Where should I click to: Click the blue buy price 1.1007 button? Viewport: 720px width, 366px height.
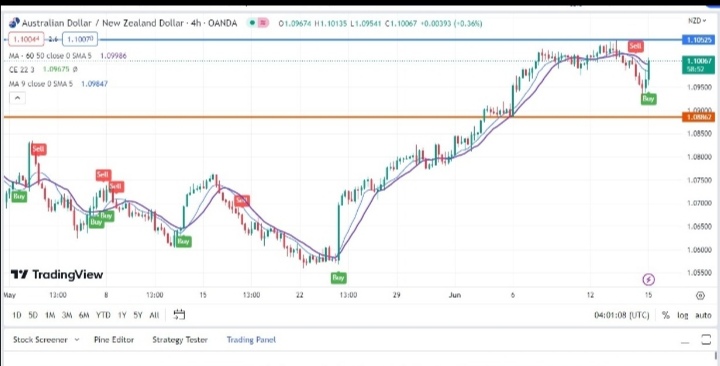click(80, 39)
